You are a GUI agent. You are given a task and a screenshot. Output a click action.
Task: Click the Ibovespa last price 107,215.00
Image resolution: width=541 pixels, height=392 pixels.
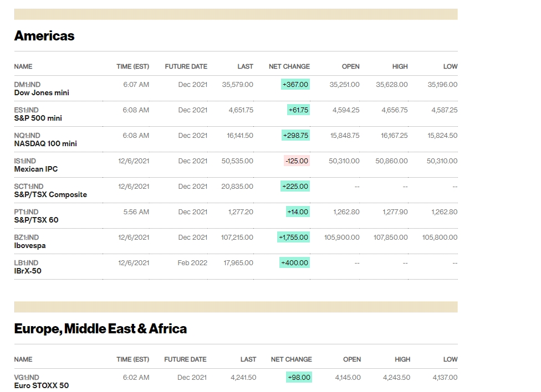pos(237,238)
